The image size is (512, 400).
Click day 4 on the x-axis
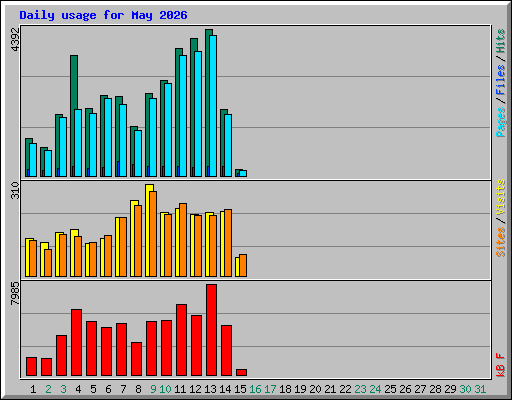click(78, 389)
